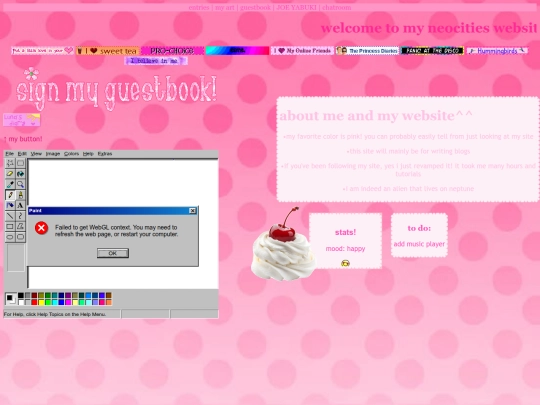540x405 pixels.
Task: Open the Help menu in Paint
Action: pyautogui.click(x=88, y=154)
